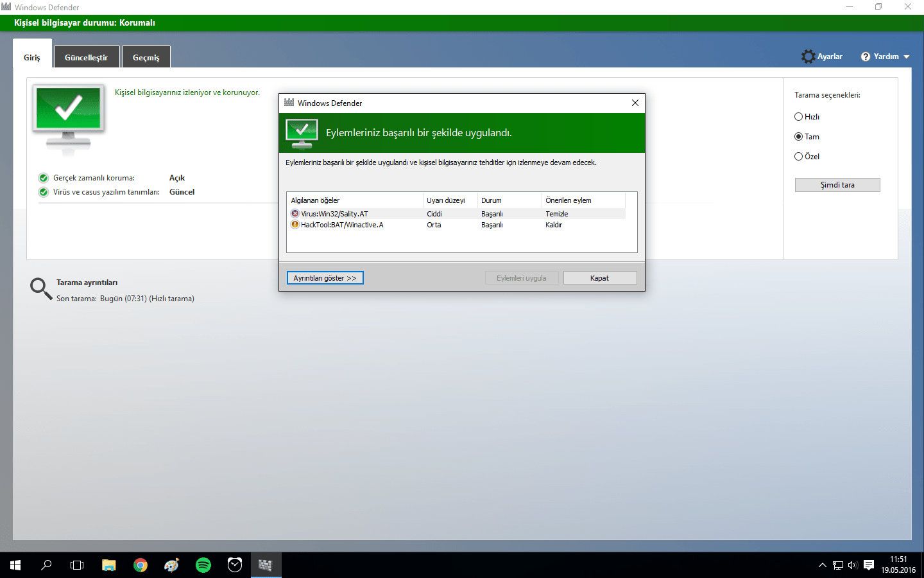This screenshot has height=578, width=924.
Task: Click the Kapat button in dialog
Action: (x=600, y=278)
